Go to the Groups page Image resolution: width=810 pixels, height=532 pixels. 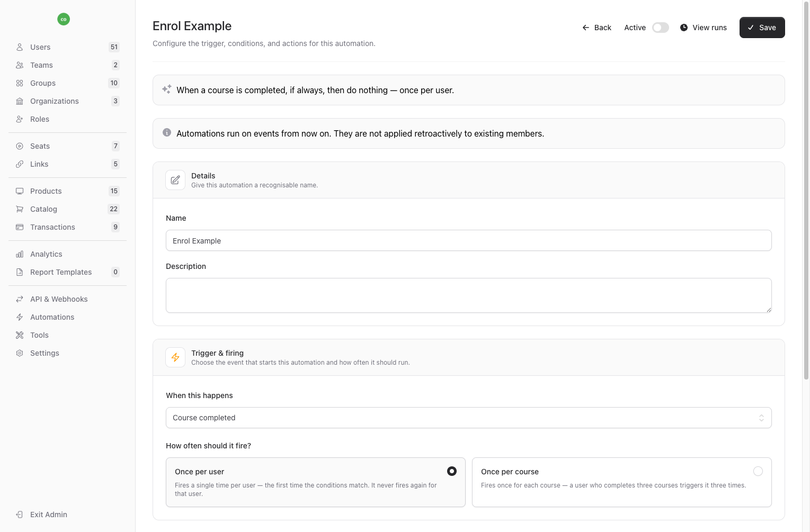(x=68, y=83)
